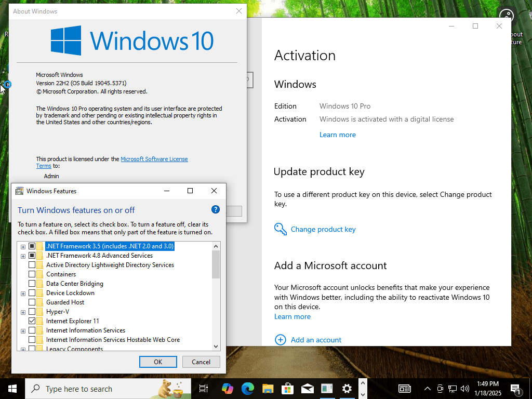Close the Windows Features dialog
This screenshot has width=532, height=399.
click(214, 191)
